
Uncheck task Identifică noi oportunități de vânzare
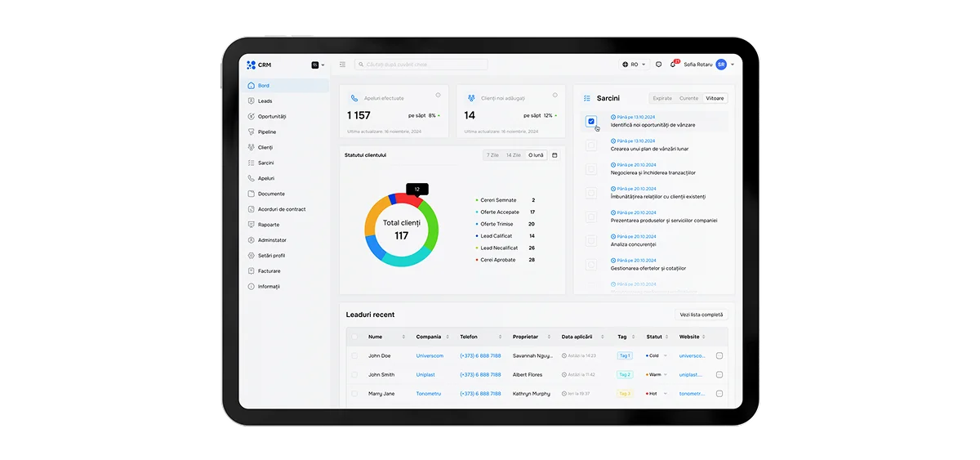coord(591,122)
